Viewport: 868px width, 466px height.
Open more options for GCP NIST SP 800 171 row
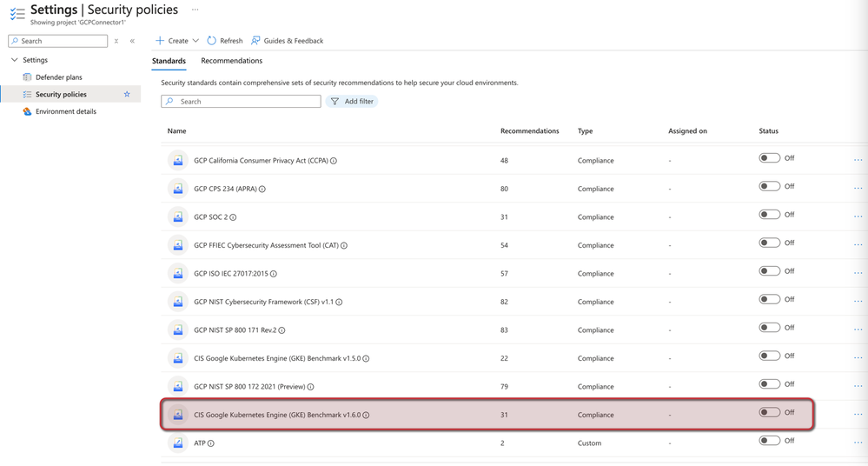point(858,330)
